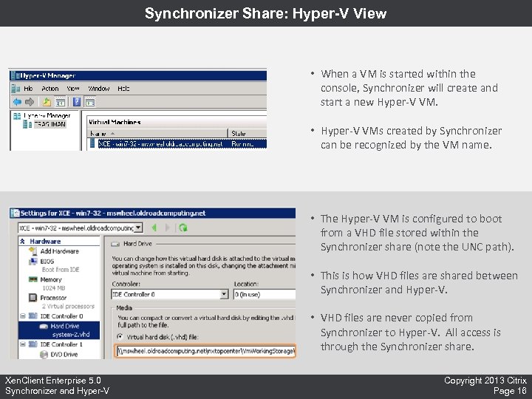
Task: Click the Hyper-V Manager menu bar system icon
Action: coord(16,89)
